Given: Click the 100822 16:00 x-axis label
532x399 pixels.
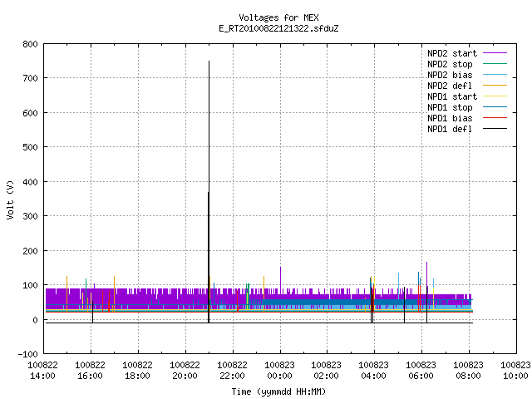Looking at the screenshot, I should click(91, 371).
